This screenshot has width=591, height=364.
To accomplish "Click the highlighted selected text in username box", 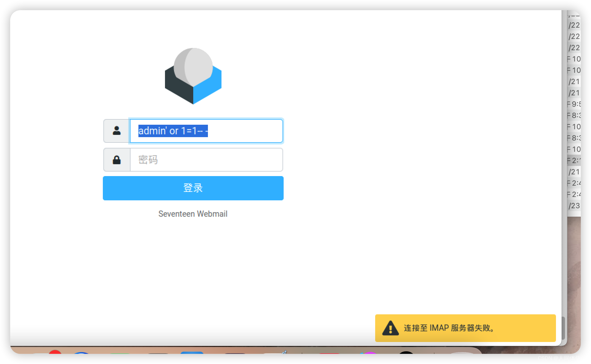I will click(x=173, y=131).
